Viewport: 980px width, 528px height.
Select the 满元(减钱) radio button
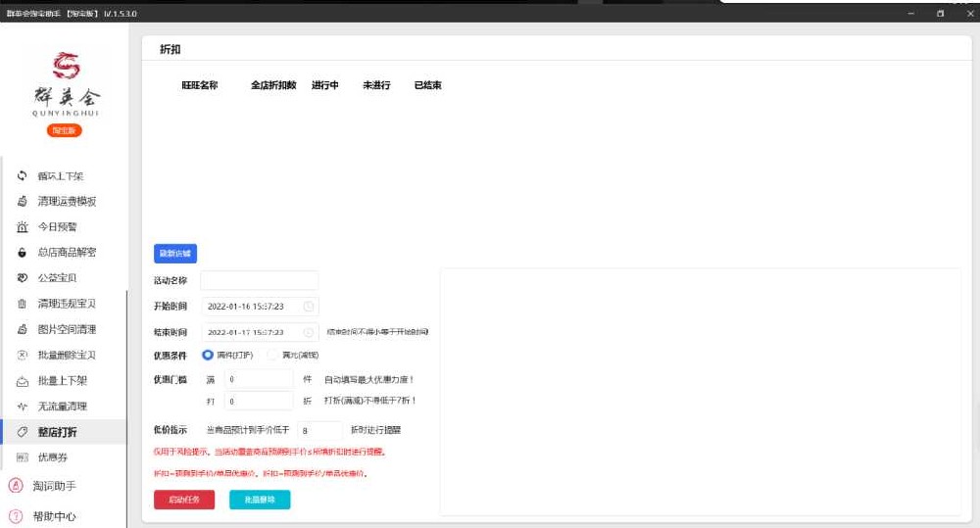272,355
